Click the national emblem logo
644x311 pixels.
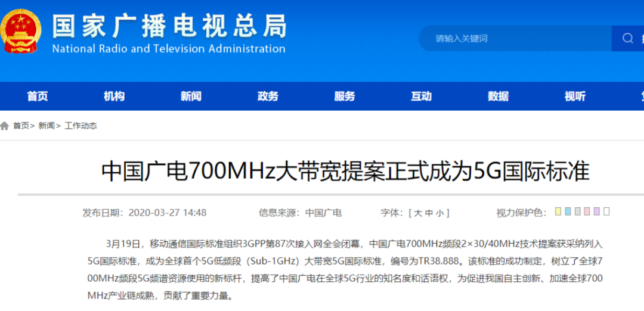click(20, 32)
